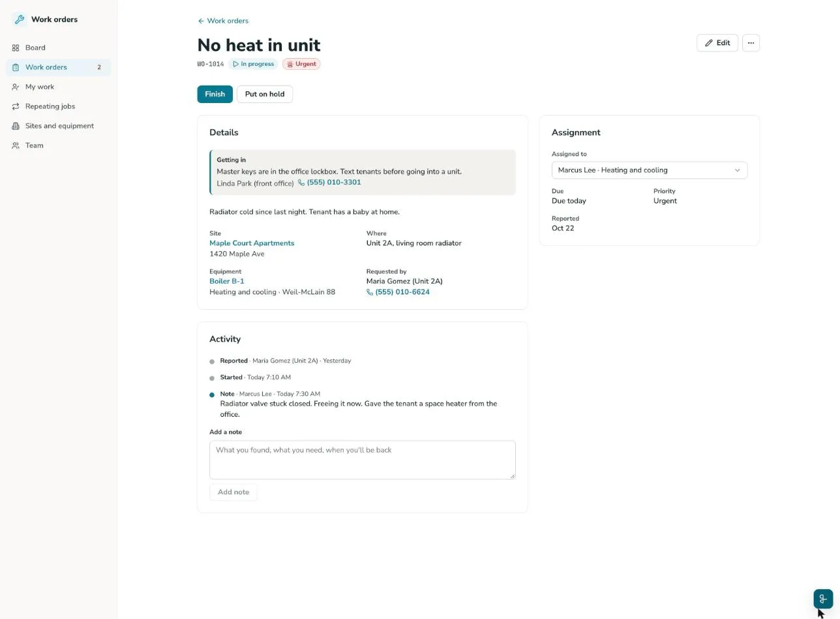Click the Started Today 7:10 AM entry

(x=256, y=378)
